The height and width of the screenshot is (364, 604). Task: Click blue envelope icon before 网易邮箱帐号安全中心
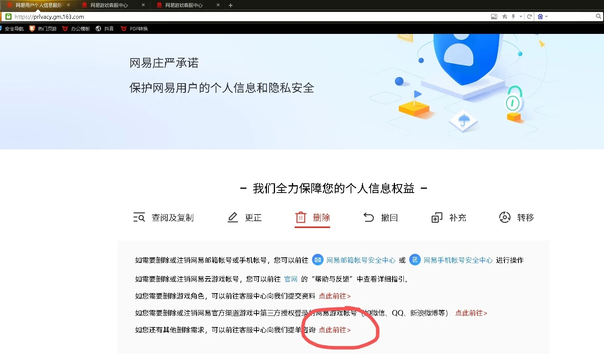317,260
